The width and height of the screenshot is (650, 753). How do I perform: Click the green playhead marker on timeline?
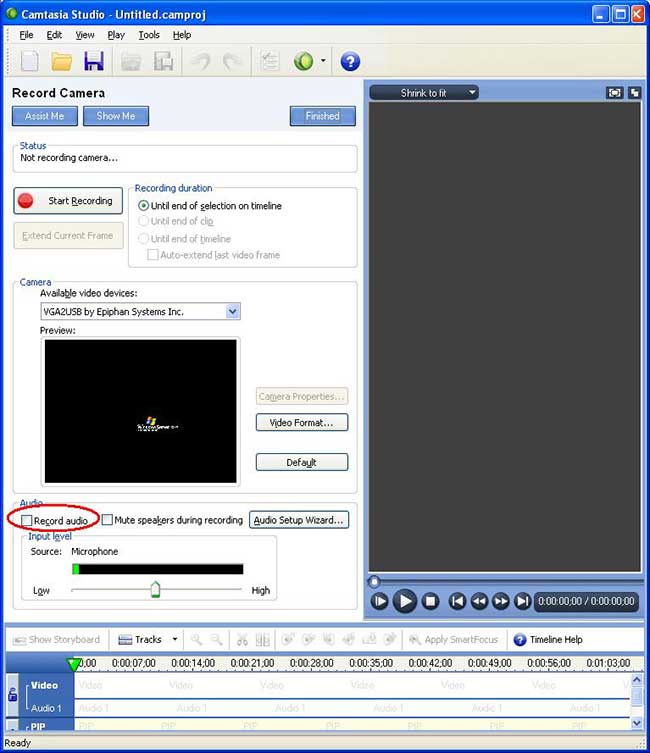tap(73, 664)
